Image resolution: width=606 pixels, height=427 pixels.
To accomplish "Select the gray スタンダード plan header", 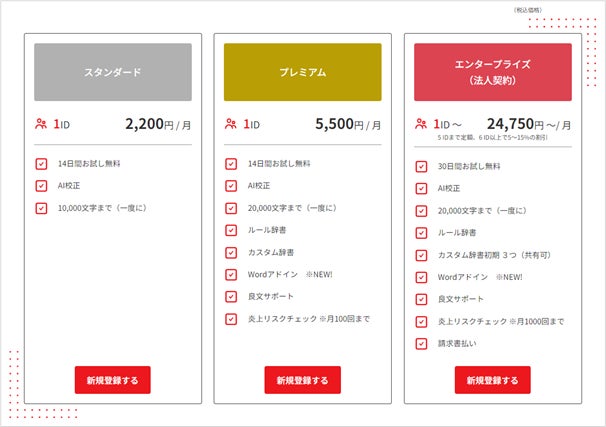I will point(112,72).
